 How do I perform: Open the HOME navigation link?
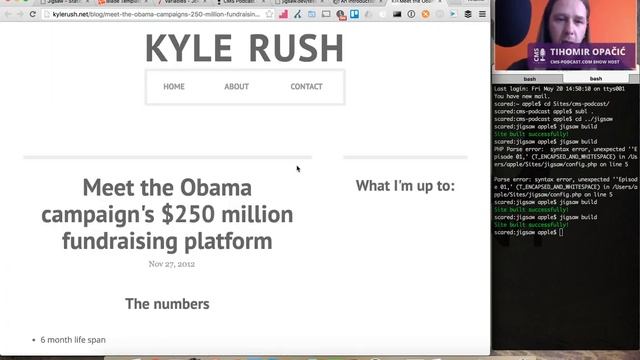(174, 87)
